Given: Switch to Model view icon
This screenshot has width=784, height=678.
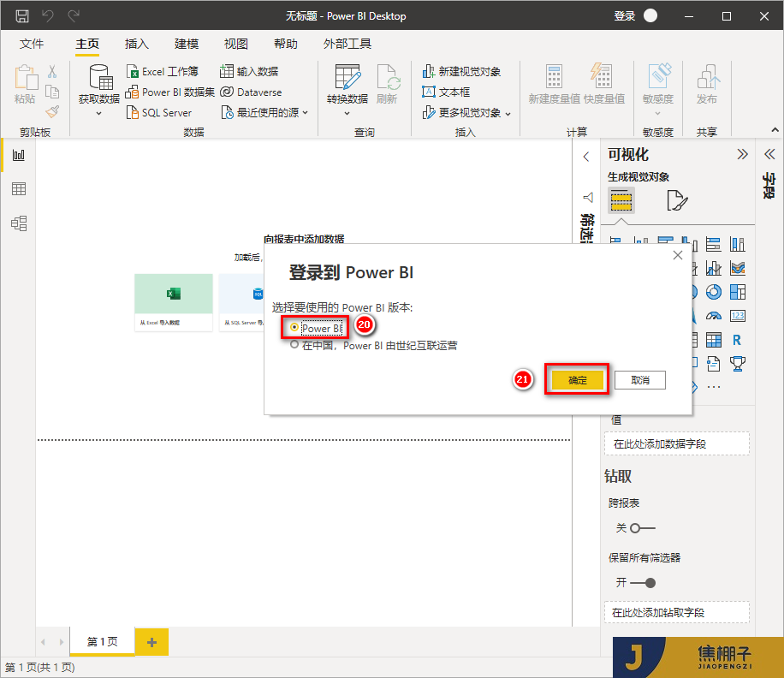Looking at the screenshot, I should (19, 223).
